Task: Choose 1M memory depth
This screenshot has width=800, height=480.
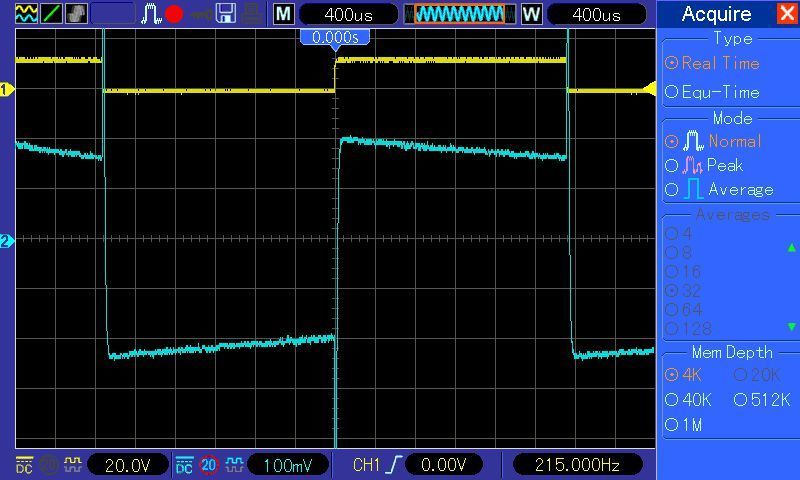Action: pos(684,424)
